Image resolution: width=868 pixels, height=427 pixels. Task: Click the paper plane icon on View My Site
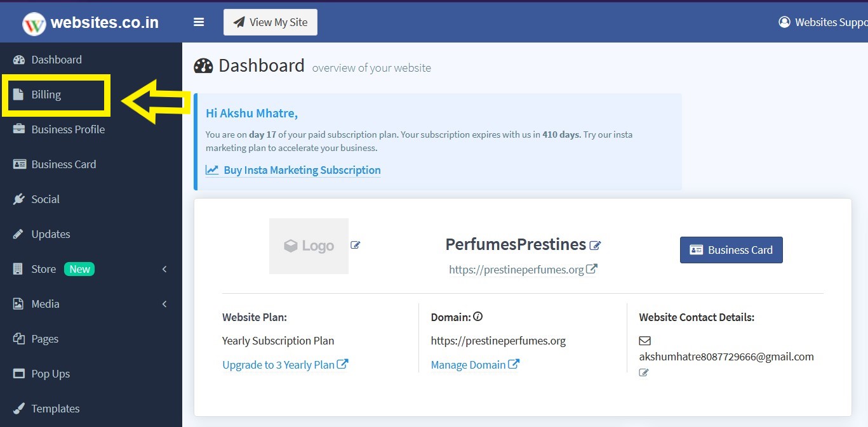pyautogui.click(x=239, y=22)
